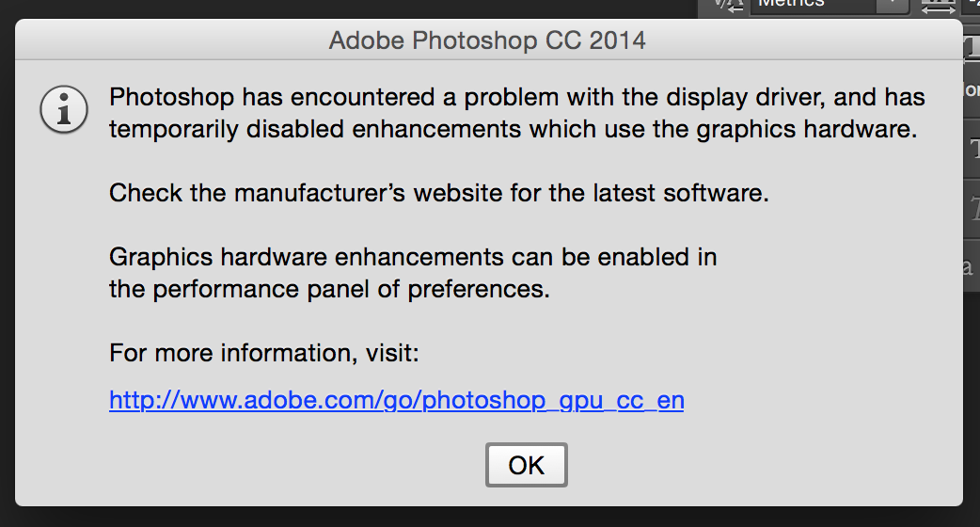Image resolution: width=980 pixels, height=527 pixels.
Task: Click the Adobe Photoshop CC 2014 title bar
Action: [x=487, y=40]
